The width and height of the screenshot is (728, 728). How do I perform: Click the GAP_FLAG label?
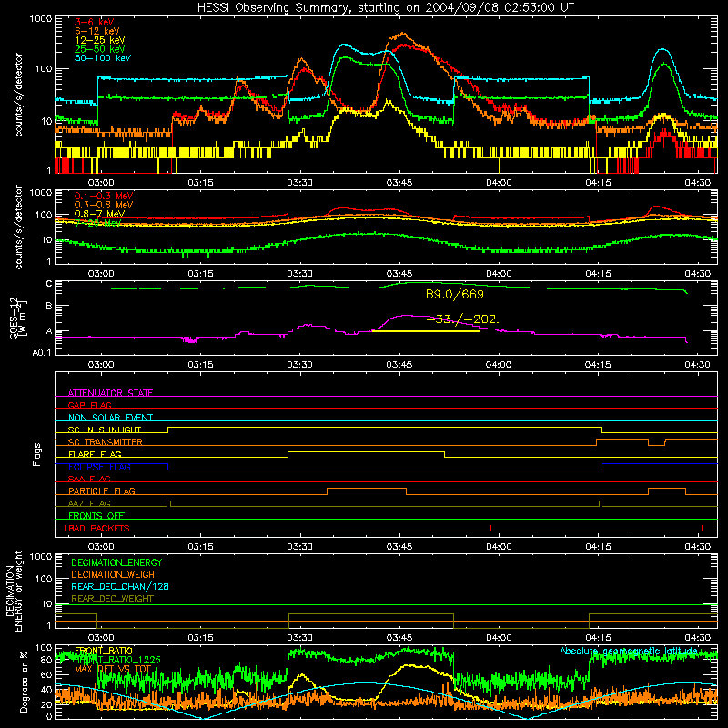coord(89,405)
